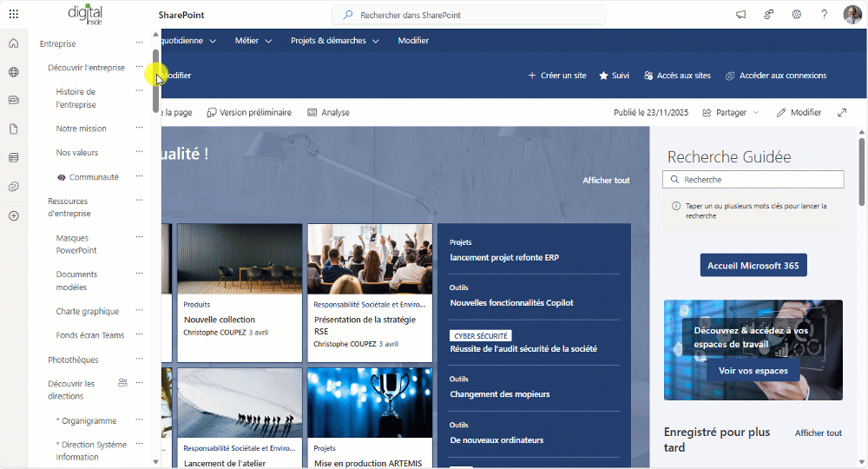
Task: Click Voir vos espaces button
Action: pyautogui.click(x=753, y=371)
